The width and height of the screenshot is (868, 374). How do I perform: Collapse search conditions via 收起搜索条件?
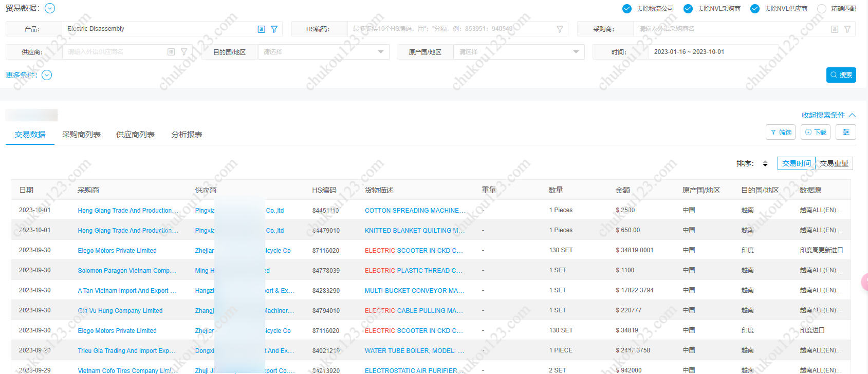click(x=828, y=115)
